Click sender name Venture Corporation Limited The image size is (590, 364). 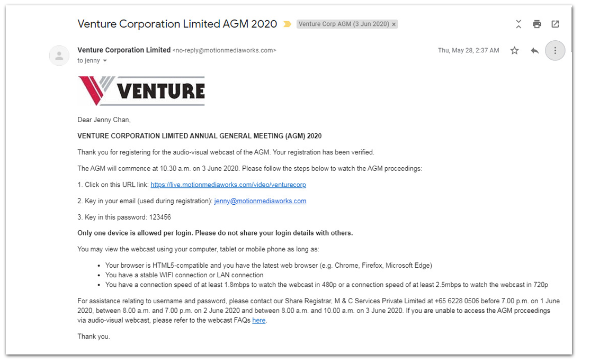(x=124, y=50)
